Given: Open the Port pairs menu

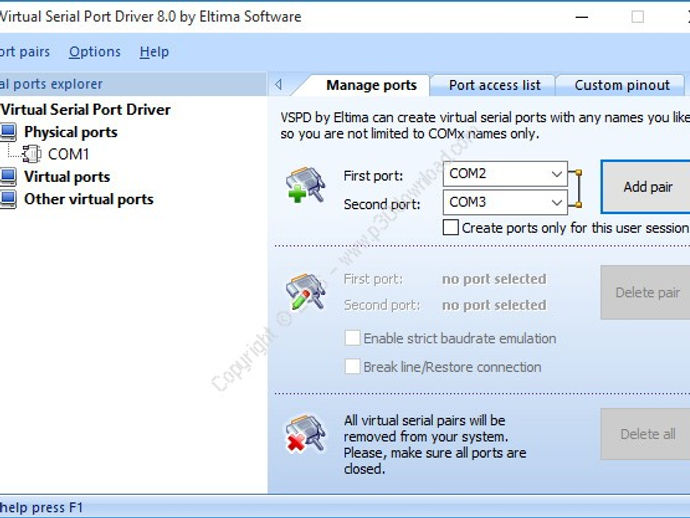Looking at the screenshot, I should (25, 52).
